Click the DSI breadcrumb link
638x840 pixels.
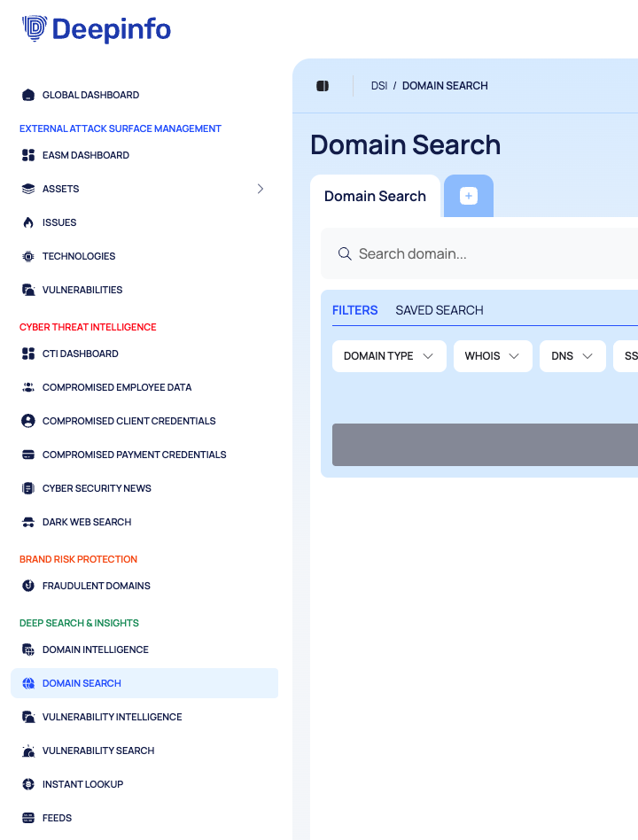(x=379, y=86)
